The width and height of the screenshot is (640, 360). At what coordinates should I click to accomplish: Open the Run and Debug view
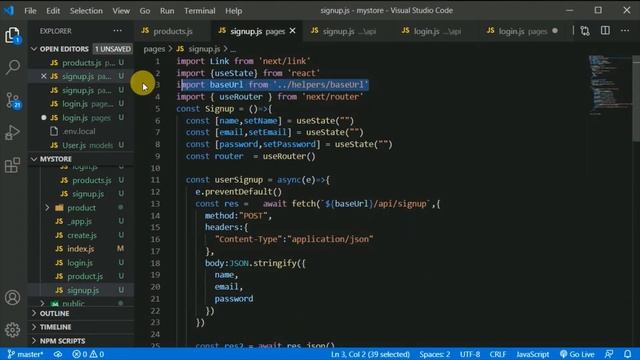click(12, 133)
